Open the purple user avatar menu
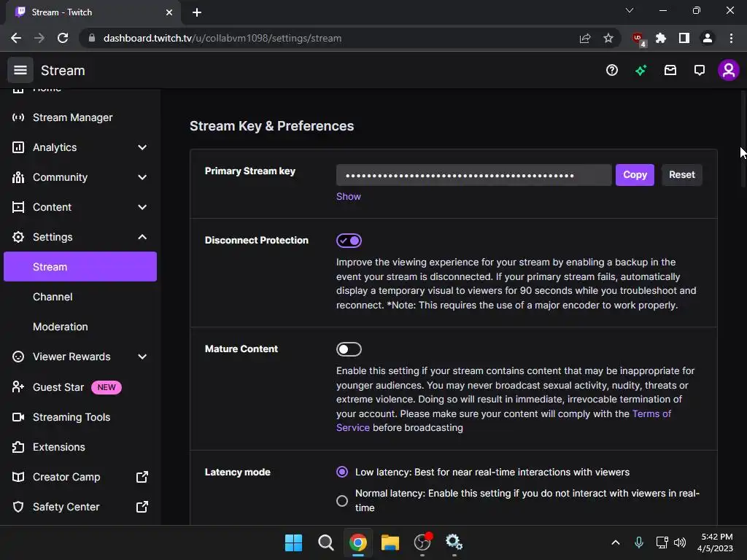The width and height of the screenshot is (747, 560). pos(729,71)
